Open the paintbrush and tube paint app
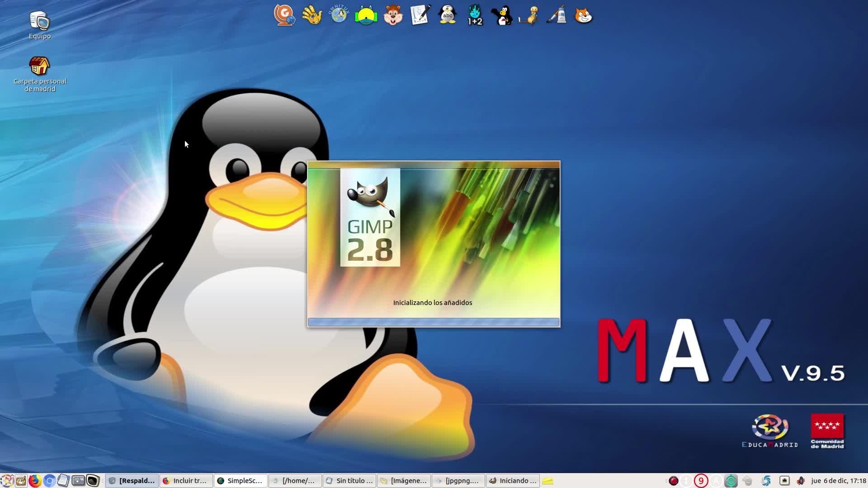This screenshot has width=868, height=488. coord(556,15)
